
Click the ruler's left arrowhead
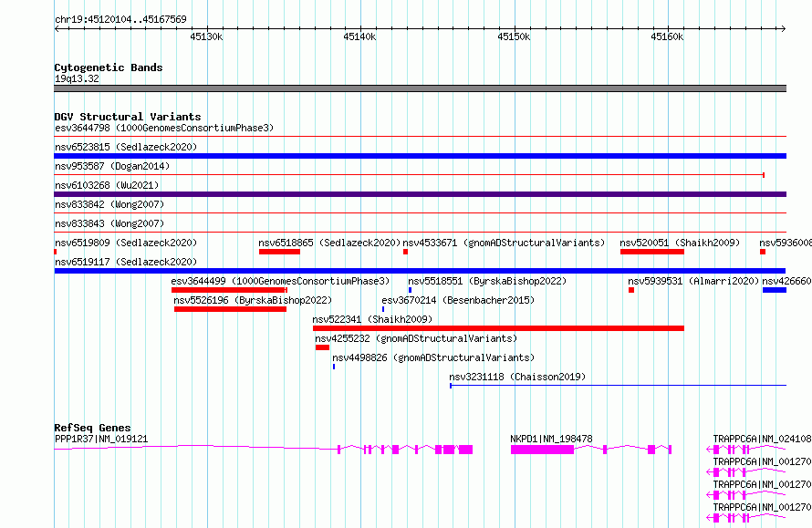[57, 28]
